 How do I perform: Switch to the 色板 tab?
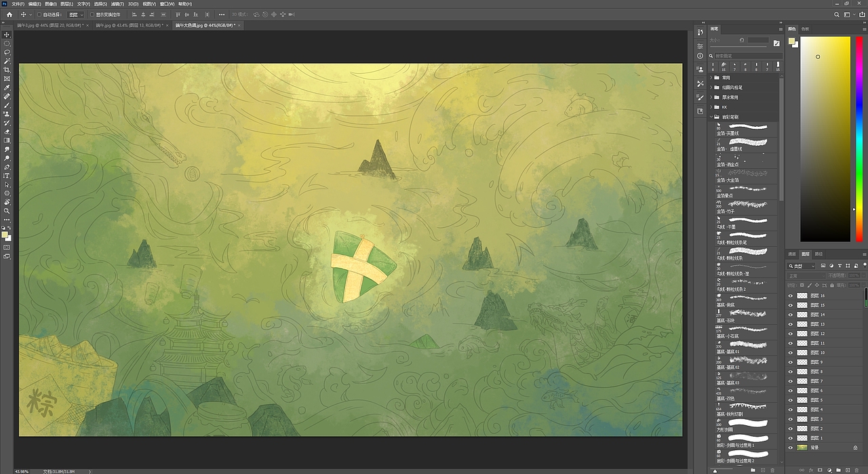tap(806, 29)
